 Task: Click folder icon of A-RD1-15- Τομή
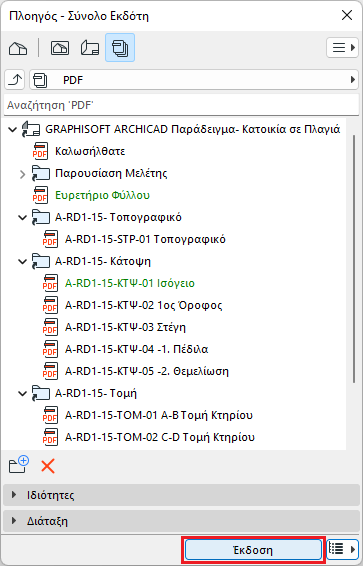tap(40, 393)
